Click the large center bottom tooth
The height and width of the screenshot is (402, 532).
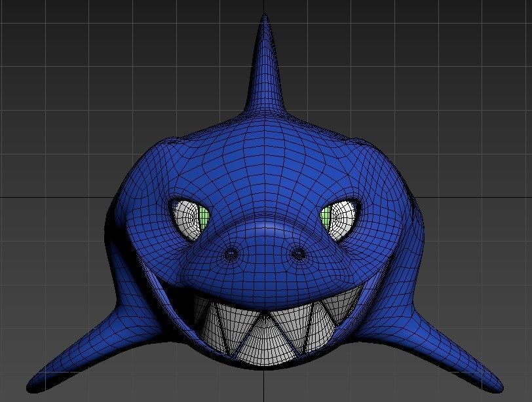tap(265, 340)
